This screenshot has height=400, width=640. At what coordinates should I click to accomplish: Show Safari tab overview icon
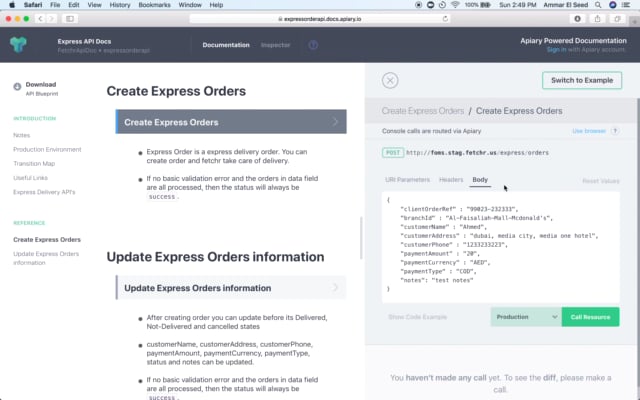618,19
